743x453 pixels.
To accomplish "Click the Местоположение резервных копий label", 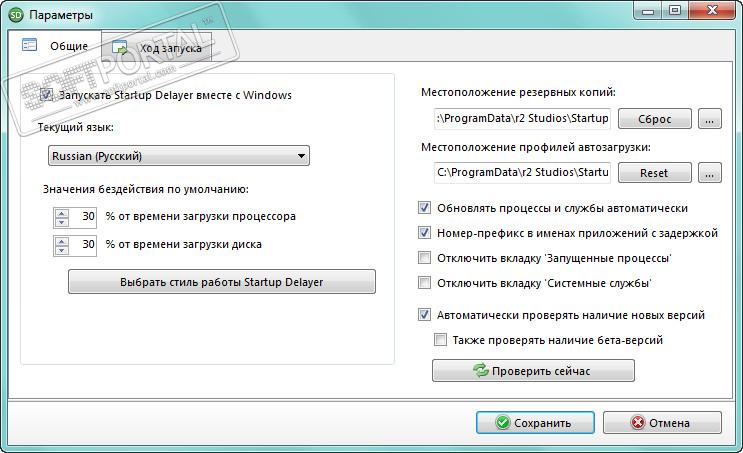I will pyautogui.click(x=518, y=92).
